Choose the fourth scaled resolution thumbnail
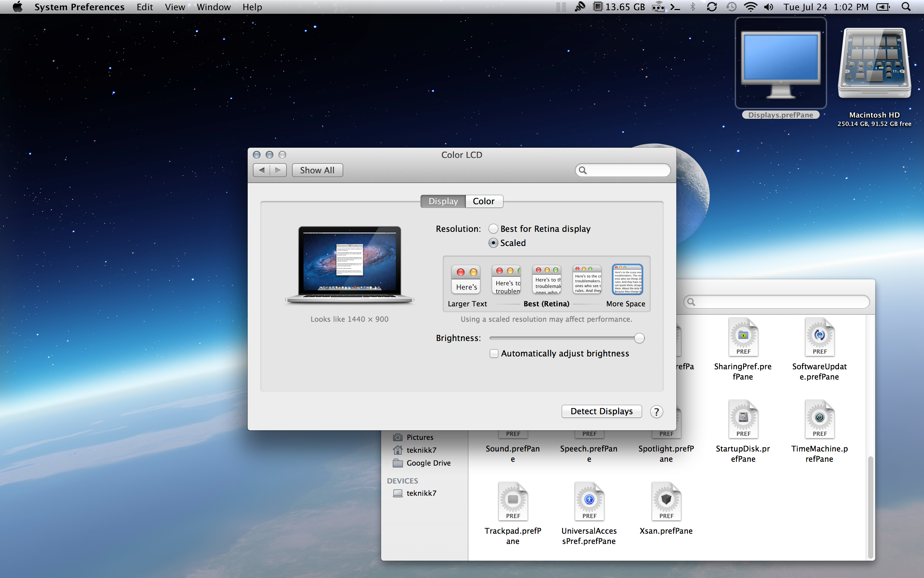The width and height of the screenshot is (924, 578). [x=587, y=279]
